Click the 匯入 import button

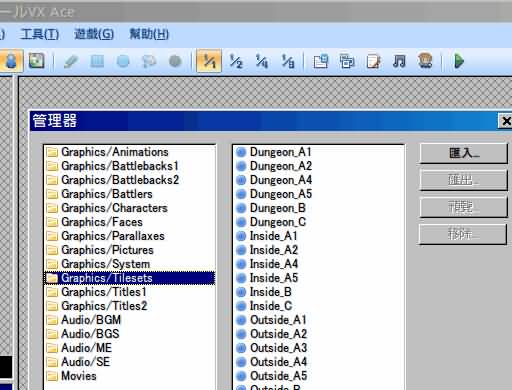click(464, 153)
